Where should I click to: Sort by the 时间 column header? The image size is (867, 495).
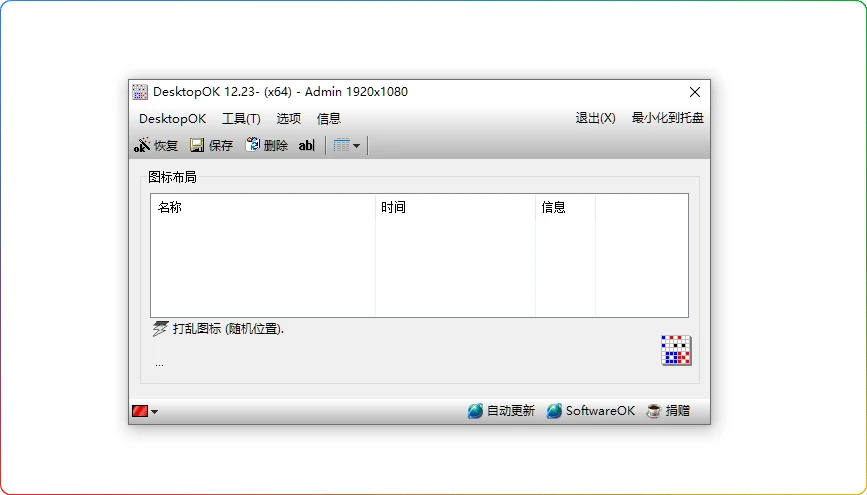coord(456,207)
